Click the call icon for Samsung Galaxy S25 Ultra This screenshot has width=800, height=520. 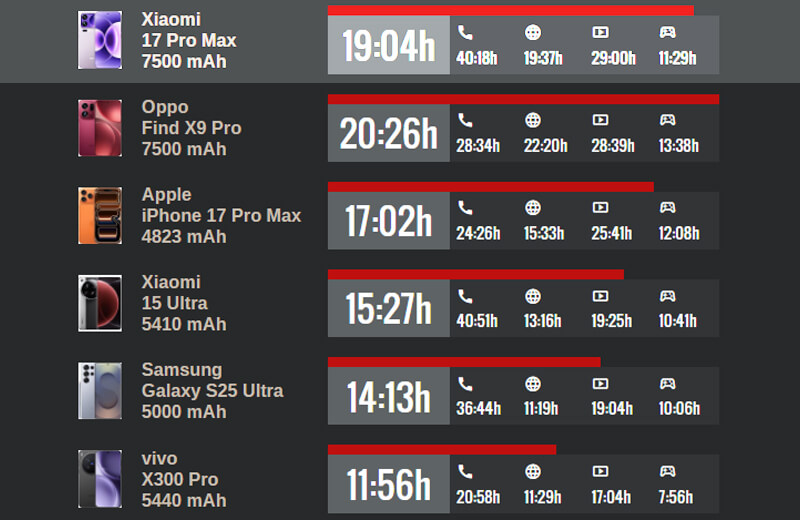tap(465, 384)
